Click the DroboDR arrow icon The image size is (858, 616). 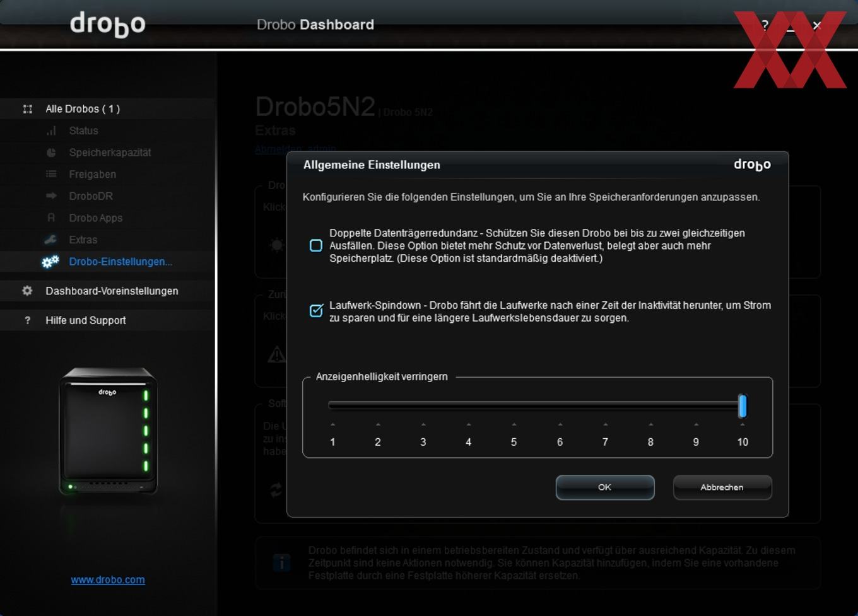pos(51,196)
